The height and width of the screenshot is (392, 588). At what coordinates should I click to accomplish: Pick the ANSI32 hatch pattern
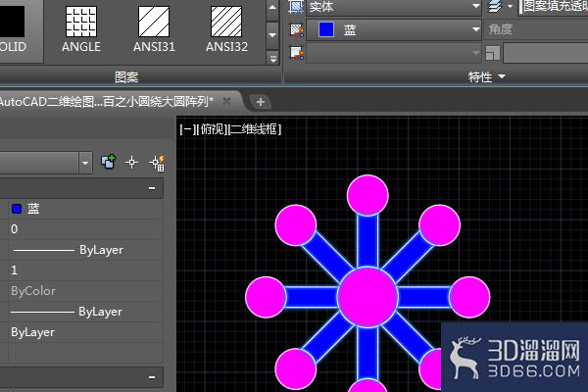226,28
